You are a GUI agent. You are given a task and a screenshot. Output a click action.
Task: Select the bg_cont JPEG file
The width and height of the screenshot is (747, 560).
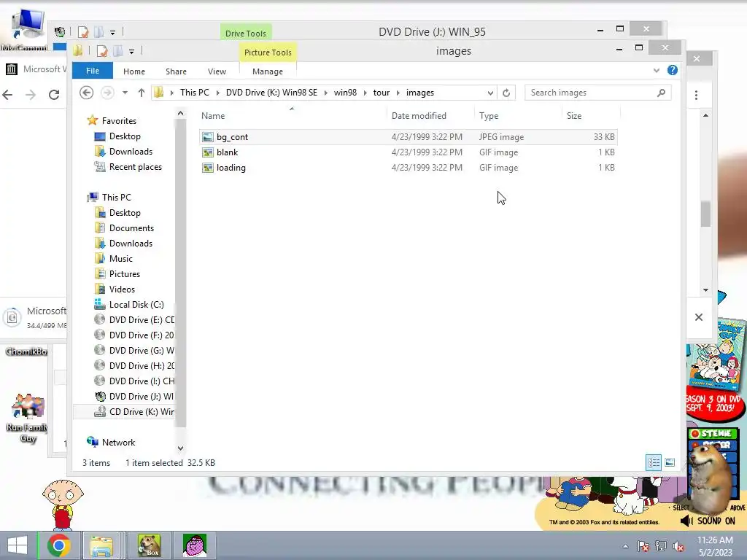coord(409,136)
